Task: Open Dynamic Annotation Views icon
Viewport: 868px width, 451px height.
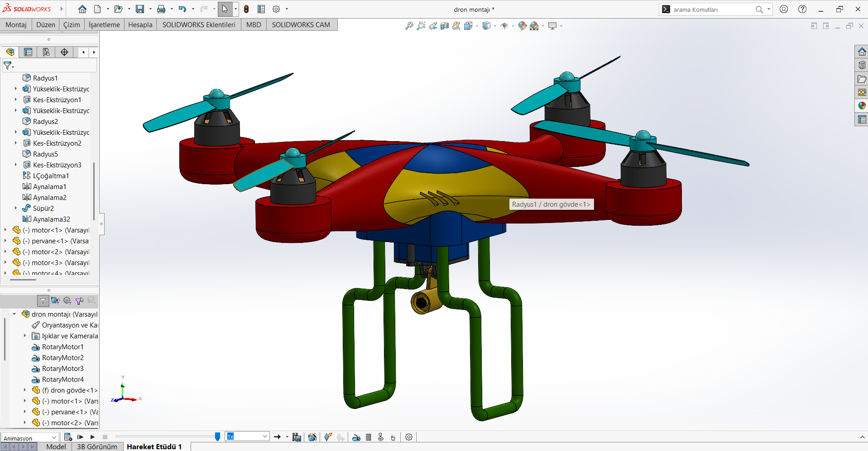Action: [x=456, y=26]
